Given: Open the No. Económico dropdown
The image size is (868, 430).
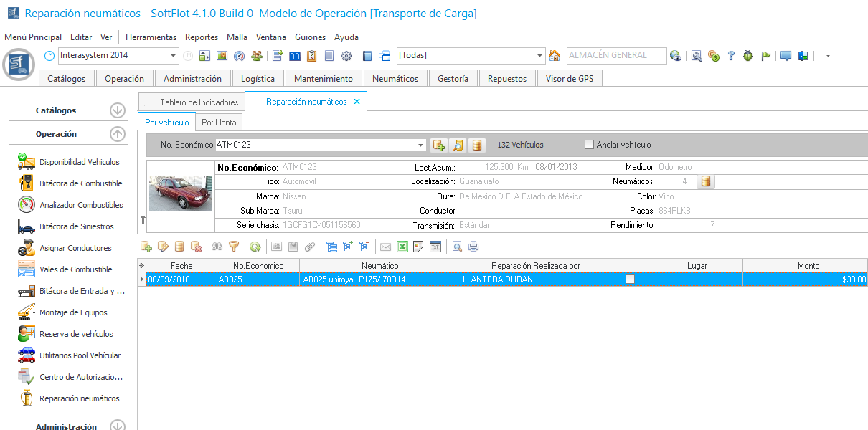Looking at the screenshot, I should click(x=420, y=145).
